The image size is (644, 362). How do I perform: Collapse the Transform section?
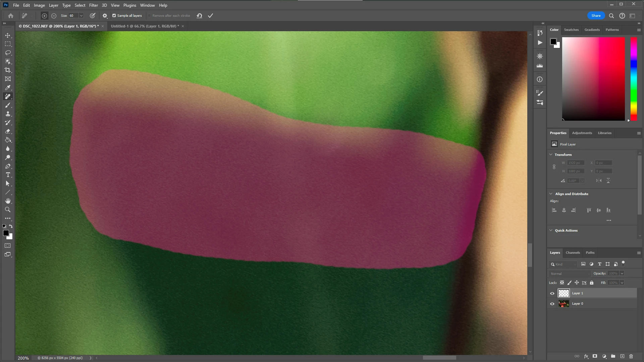coord(551,155)
